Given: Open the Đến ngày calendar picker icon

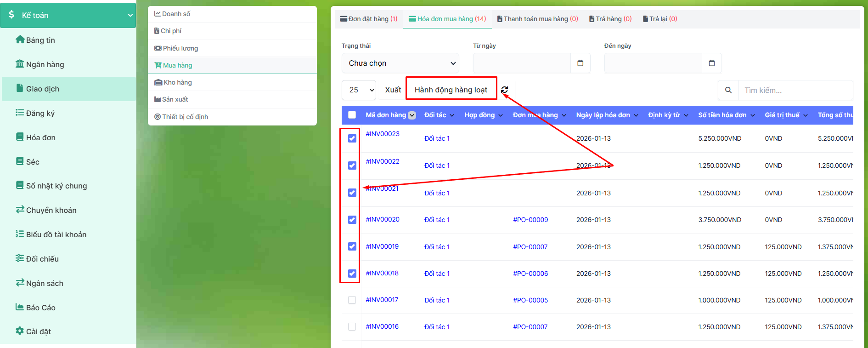Looking at the screenshot, I should [711, 63].
